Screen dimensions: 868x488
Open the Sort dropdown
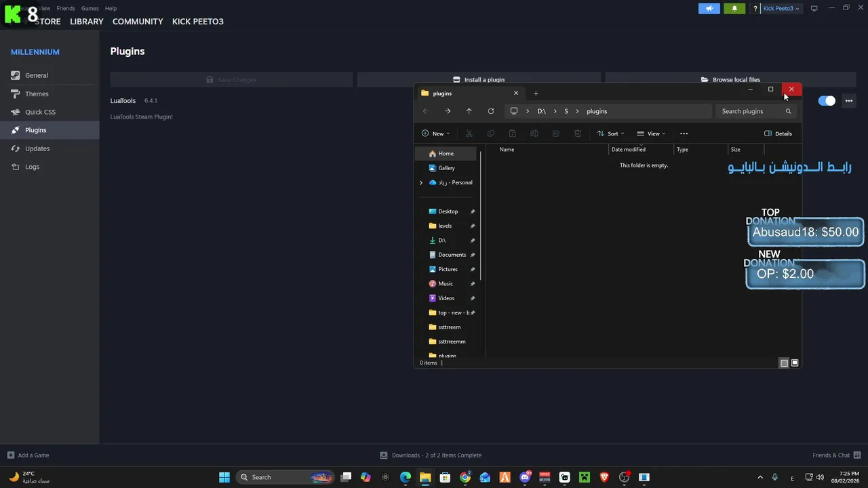[610, 134]
